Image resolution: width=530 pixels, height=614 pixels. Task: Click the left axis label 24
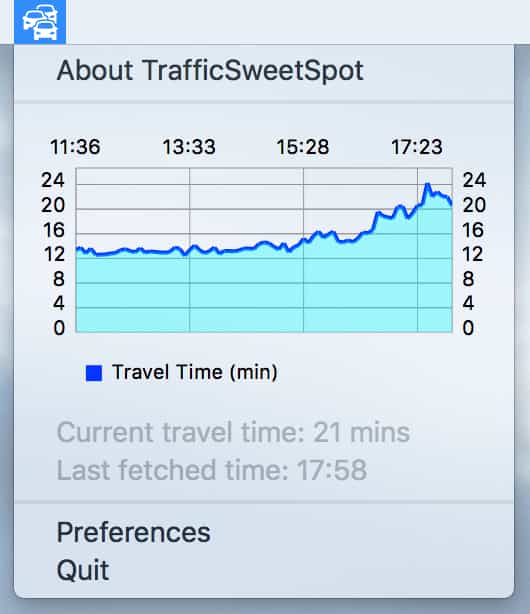[53, 180]
